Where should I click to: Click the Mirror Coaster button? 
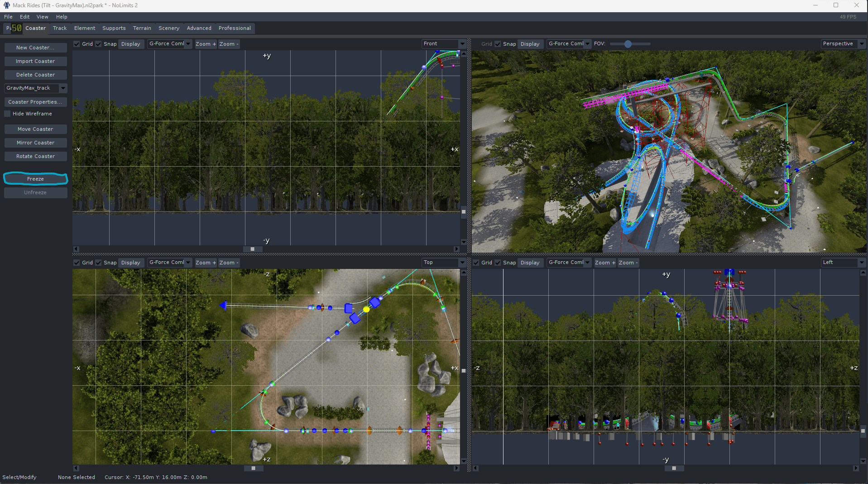(x=35, y=143)
